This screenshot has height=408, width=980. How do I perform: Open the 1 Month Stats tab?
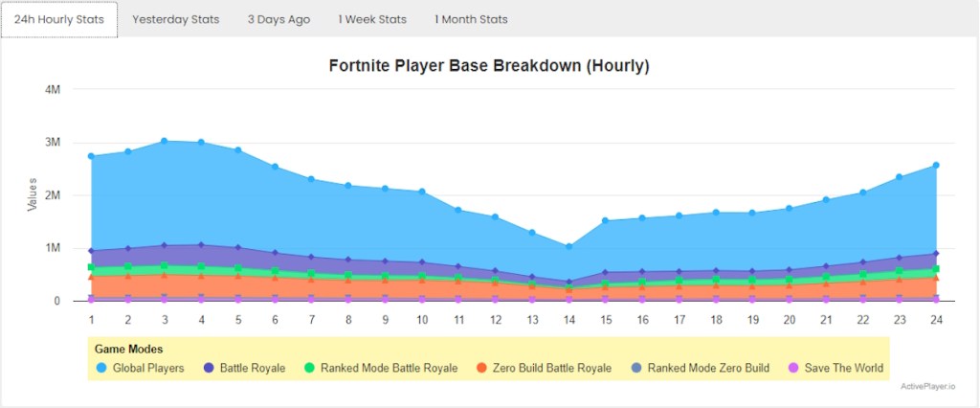[471, 19]
